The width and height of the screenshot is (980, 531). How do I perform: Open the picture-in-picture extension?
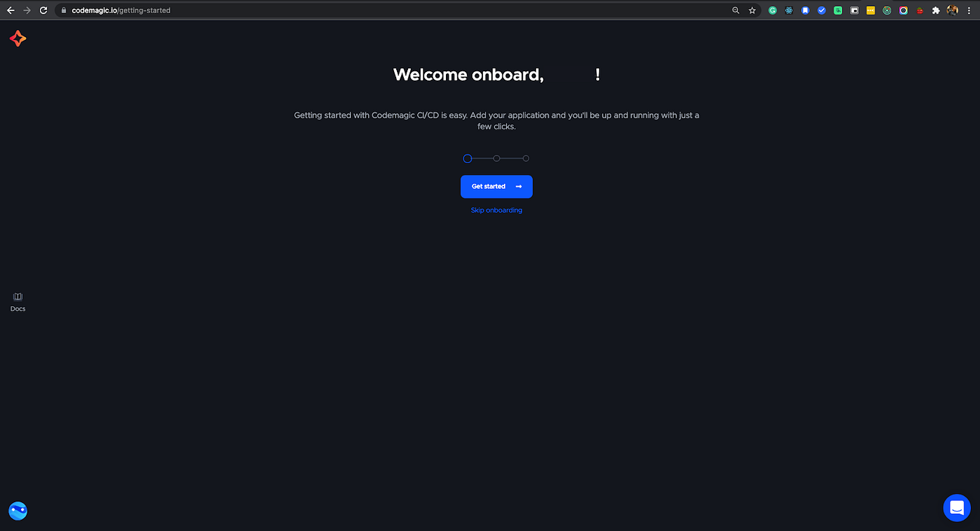[x=855, y=10]
